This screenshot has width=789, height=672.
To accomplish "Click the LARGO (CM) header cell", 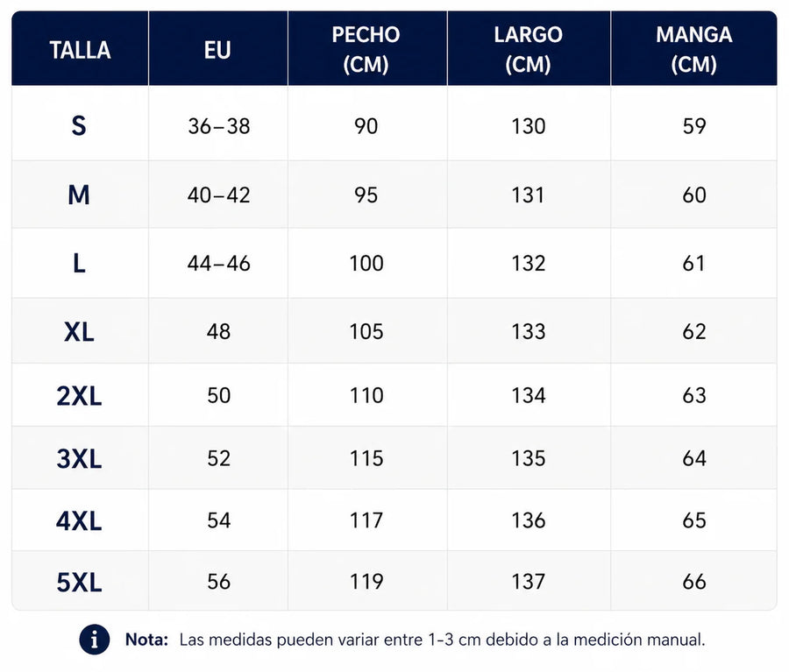I will 529,49.
